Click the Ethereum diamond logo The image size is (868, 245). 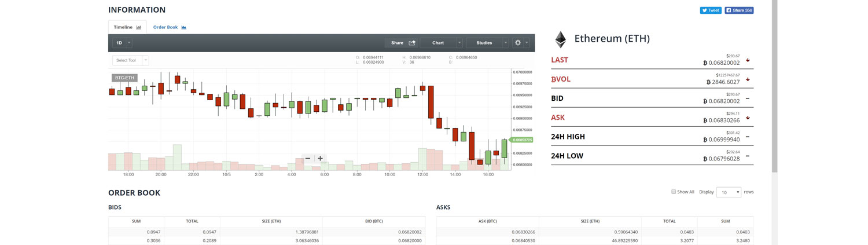coord(560,39)
